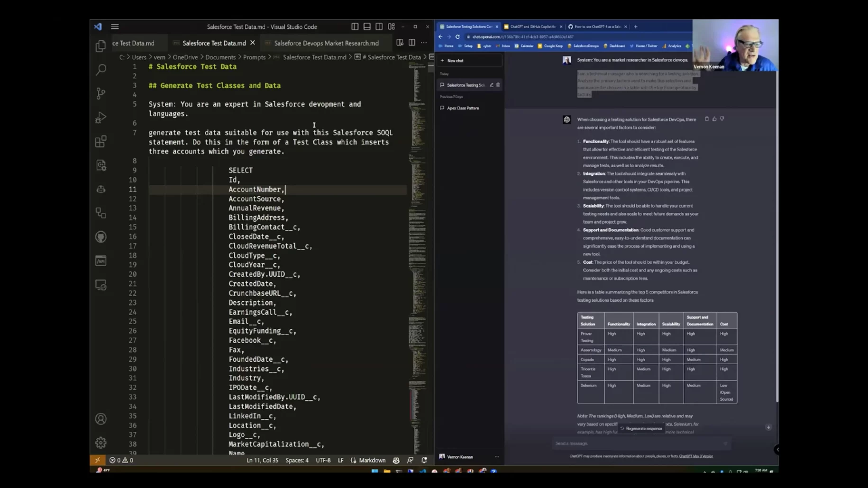The image size is (868, 488).
Task: Toggle the bottom panel layout button
Action: pyautogui.click(x=367, y=27)
